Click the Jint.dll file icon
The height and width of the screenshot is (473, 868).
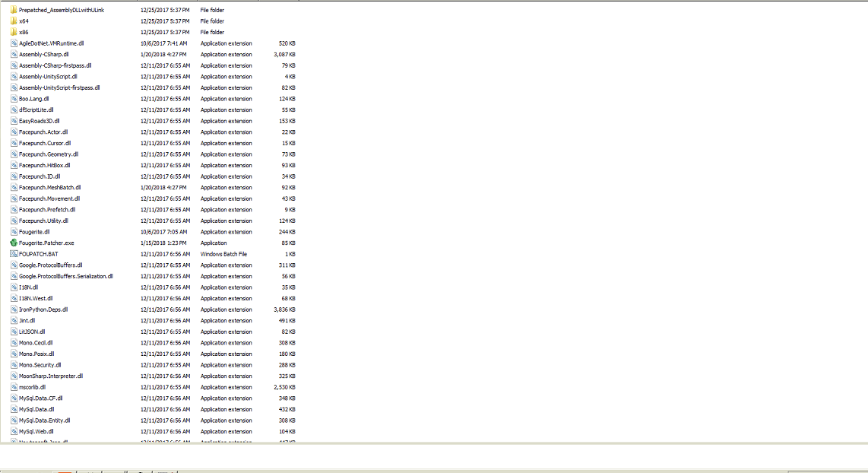tap(14, 321)
